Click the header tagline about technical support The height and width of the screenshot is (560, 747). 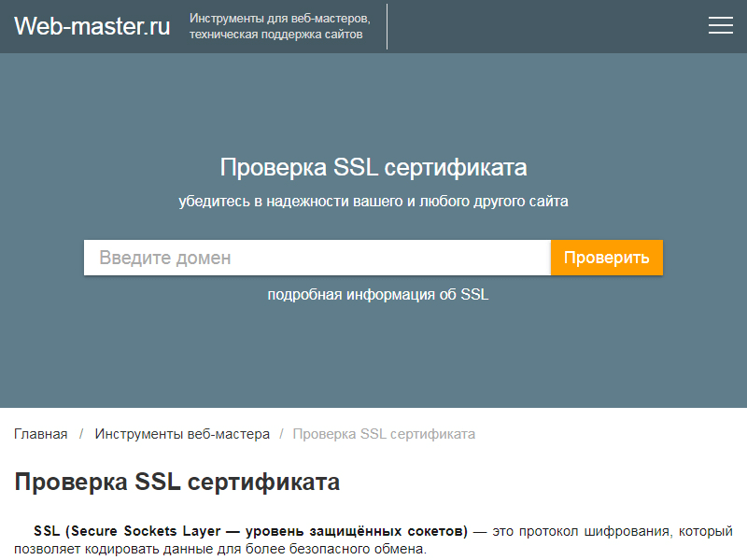[278, 25]
